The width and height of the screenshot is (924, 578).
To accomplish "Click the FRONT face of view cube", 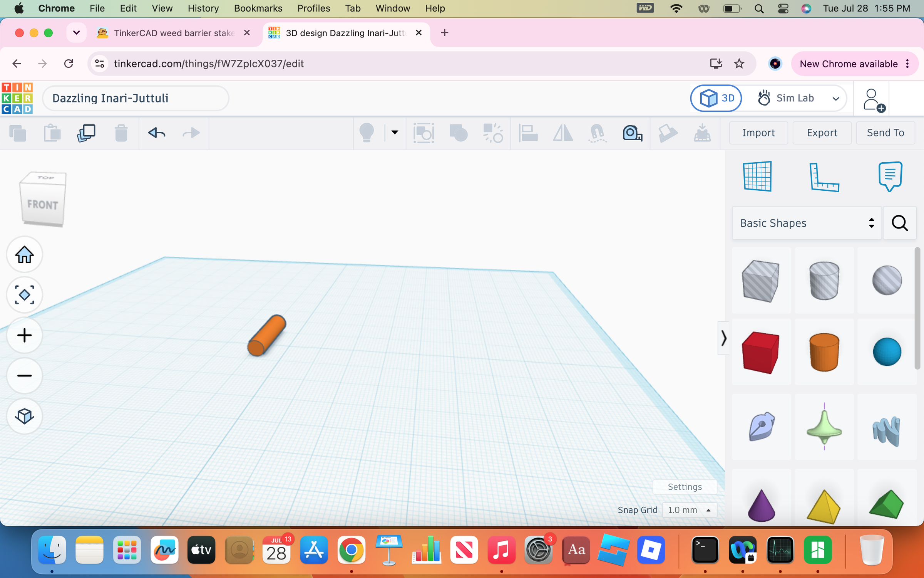I will tap(42, 205).
